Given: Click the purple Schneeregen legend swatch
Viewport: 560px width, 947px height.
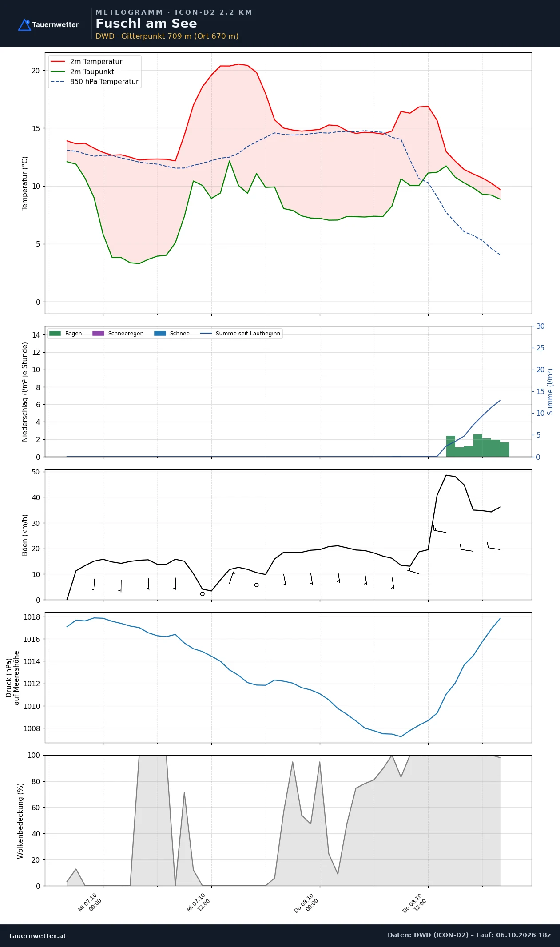Looking at the screenshot, I should click(98, 334).
